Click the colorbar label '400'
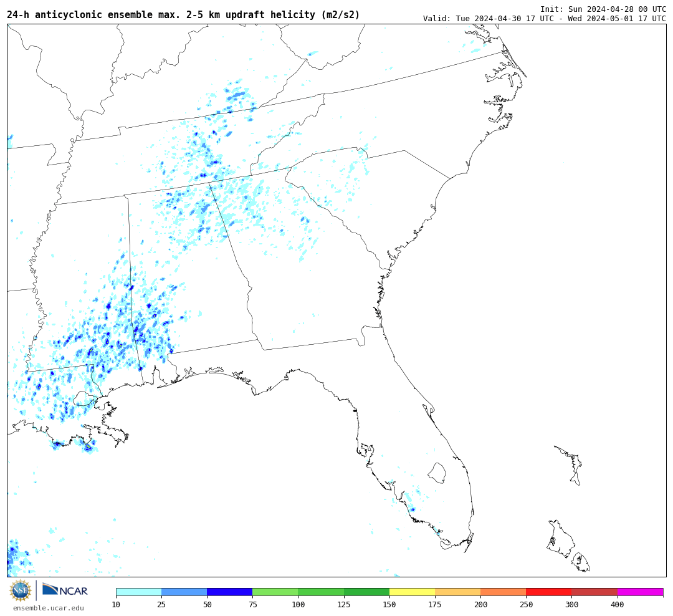 coord(617,604)
